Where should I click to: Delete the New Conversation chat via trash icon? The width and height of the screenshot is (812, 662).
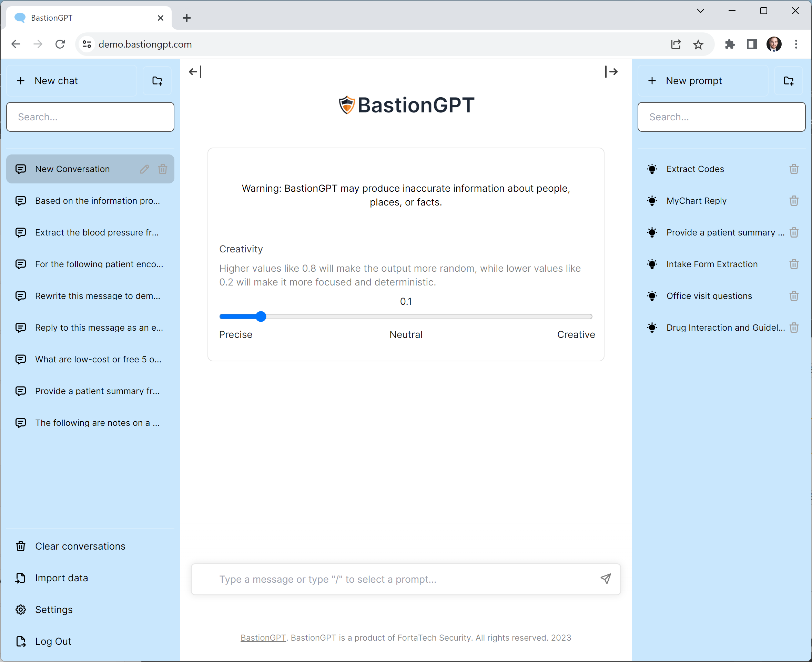click(163, 169)
